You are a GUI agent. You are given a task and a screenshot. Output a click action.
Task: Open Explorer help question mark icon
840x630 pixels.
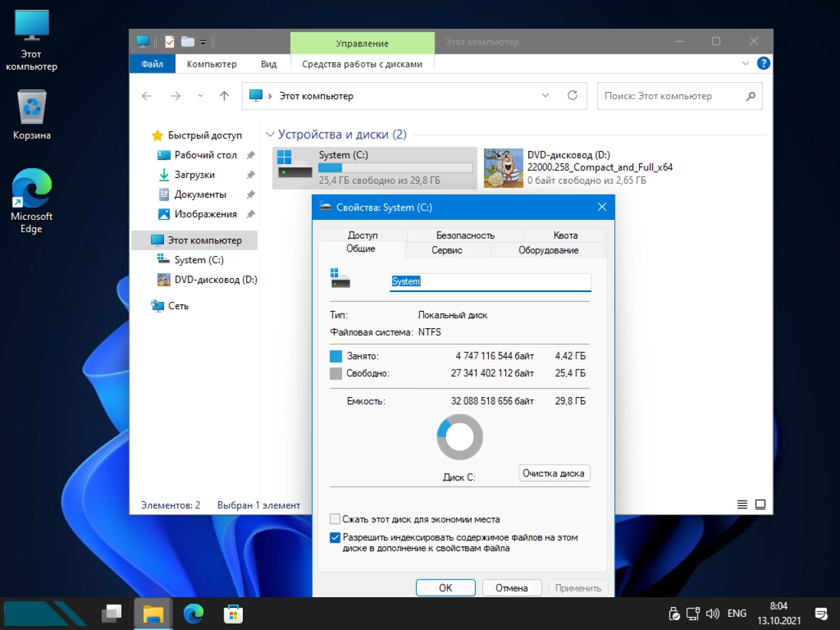pyautogui.click(x=763, y=63)
